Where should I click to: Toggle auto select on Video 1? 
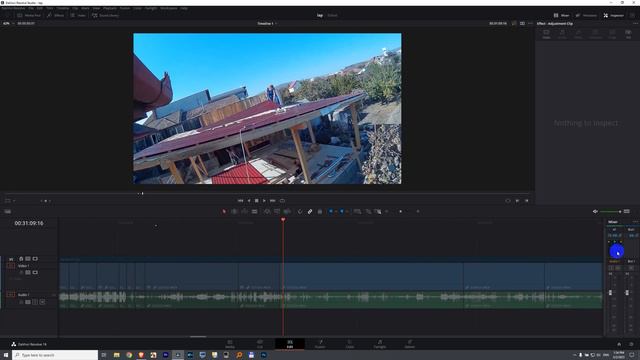pyautogui.click(x=28, y=272)
